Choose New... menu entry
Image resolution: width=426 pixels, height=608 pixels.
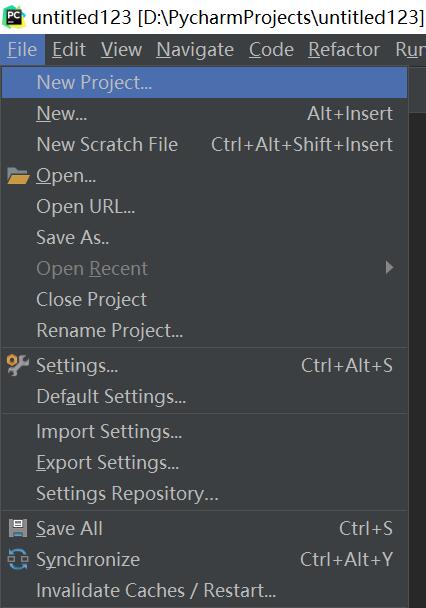pos(204,114)
